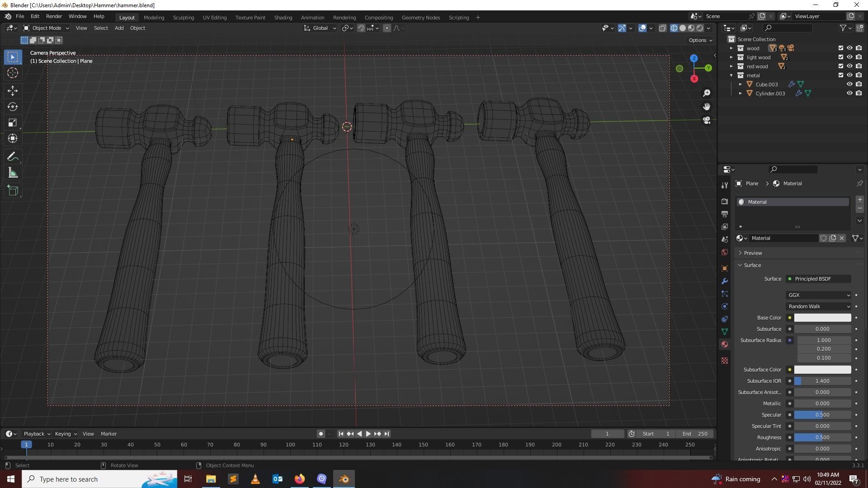Viewport: 868px width, 488px height.
Task: Hide Cube.003 in viewport
Action: [x=850, y=84]
